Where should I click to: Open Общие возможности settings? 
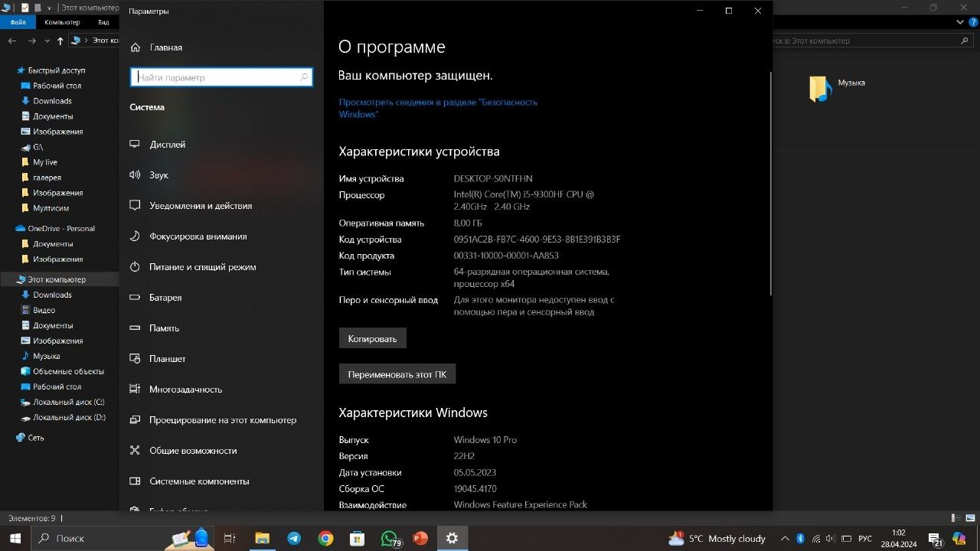183,451
